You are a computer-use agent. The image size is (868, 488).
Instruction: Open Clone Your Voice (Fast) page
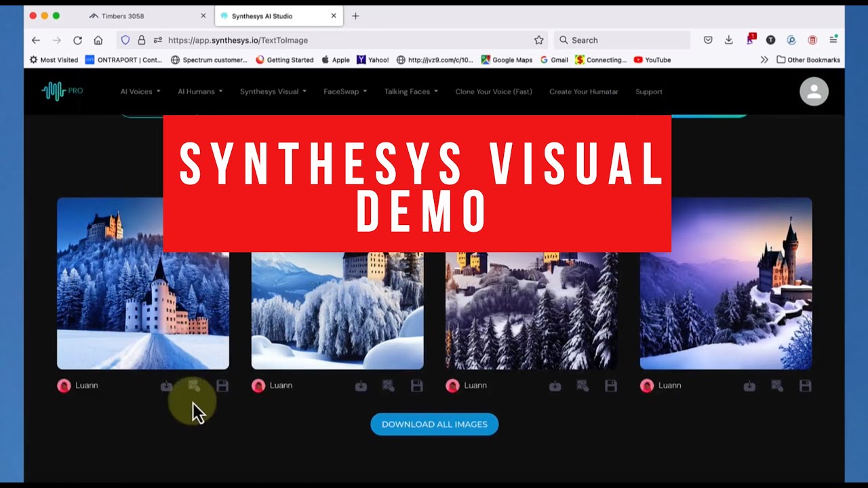pyautogui.click(x=494, y=91)
